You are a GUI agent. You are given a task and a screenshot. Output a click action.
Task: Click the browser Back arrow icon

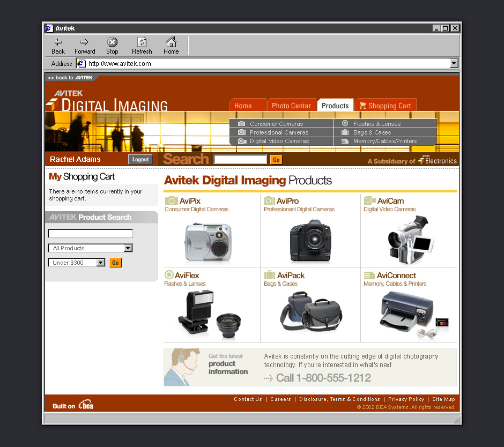point(58,42)
